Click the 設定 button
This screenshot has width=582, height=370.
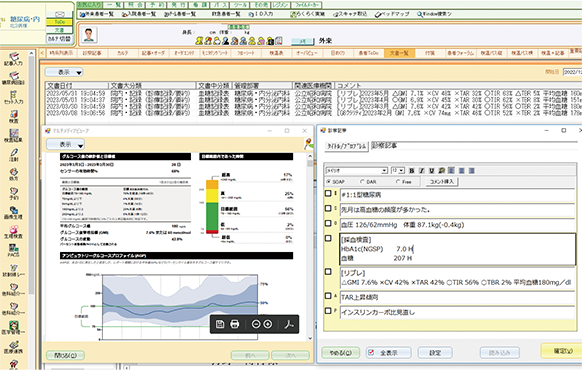(435, 353)
